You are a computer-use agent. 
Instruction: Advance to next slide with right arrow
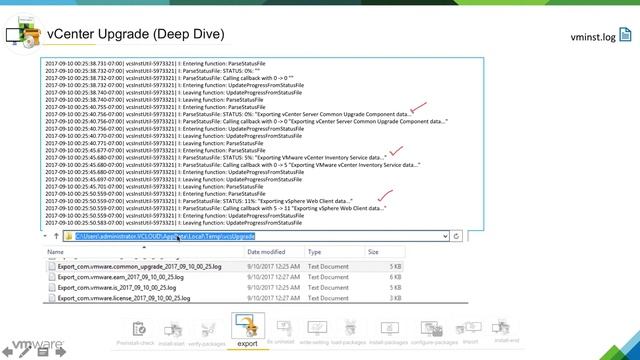click(x=61, y=351)
